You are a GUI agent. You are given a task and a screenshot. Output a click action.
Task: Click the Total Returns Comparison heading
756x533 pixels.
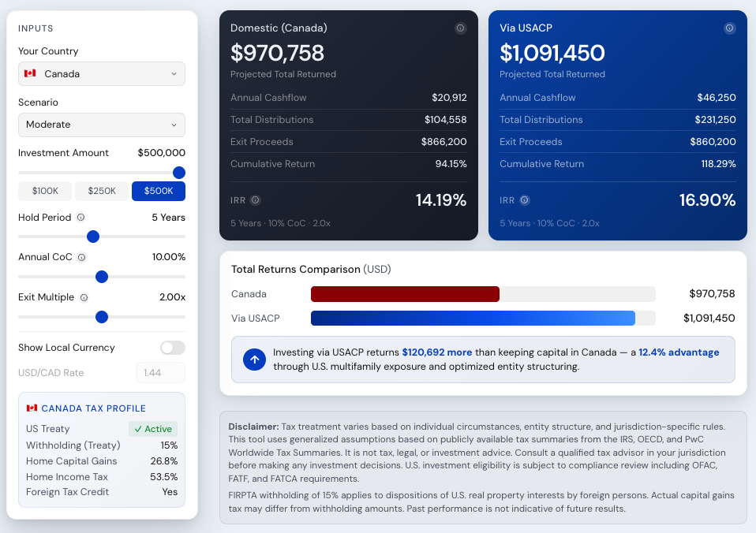(311, 270)
